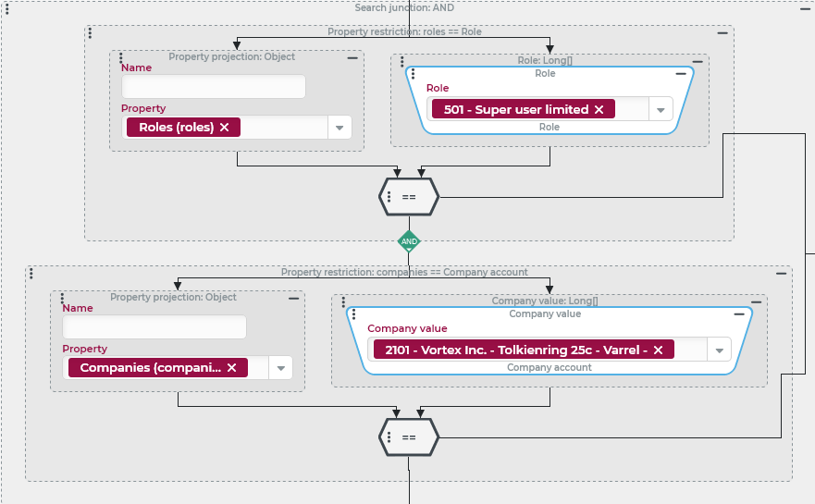Collapse the companies == Company account restriction
Image resolution: width=815 pixels, height=504 pixels.
coord(781,274)
